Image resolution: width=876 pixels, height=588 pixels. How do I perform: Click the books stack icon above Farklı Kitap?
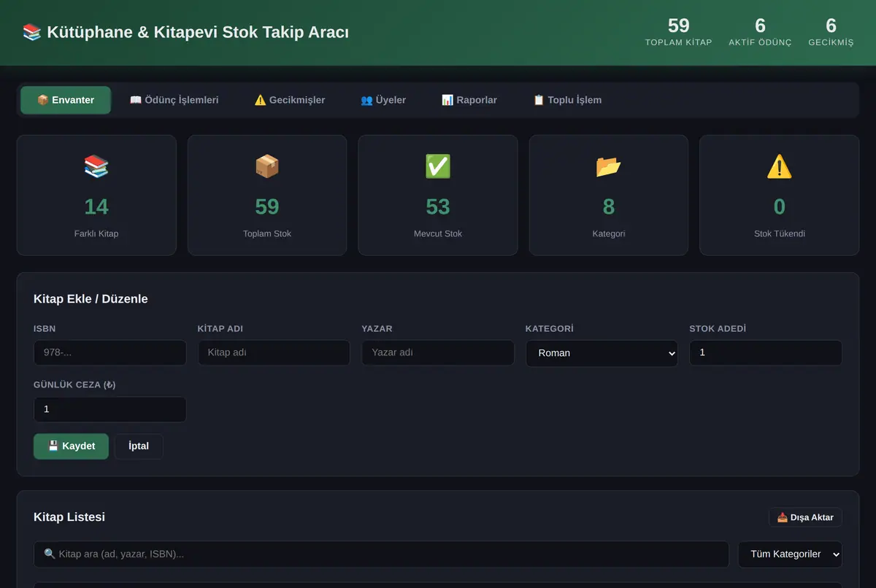click(96, 166)
